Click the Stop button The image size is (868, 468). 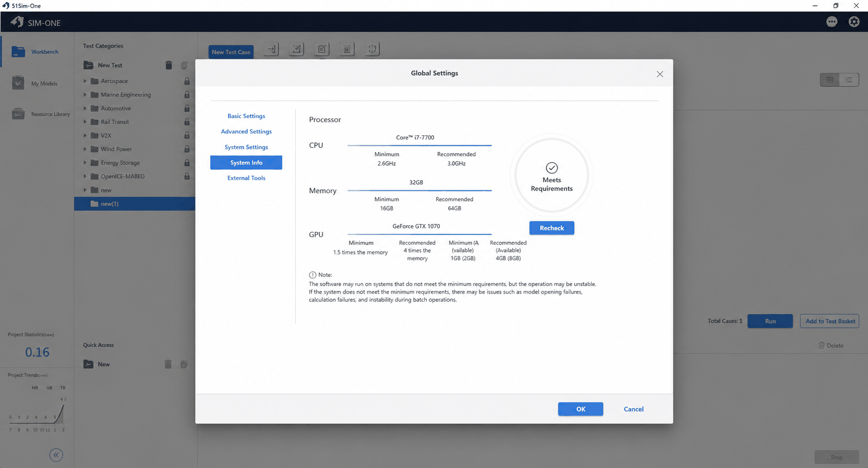[x=836, y=457]
